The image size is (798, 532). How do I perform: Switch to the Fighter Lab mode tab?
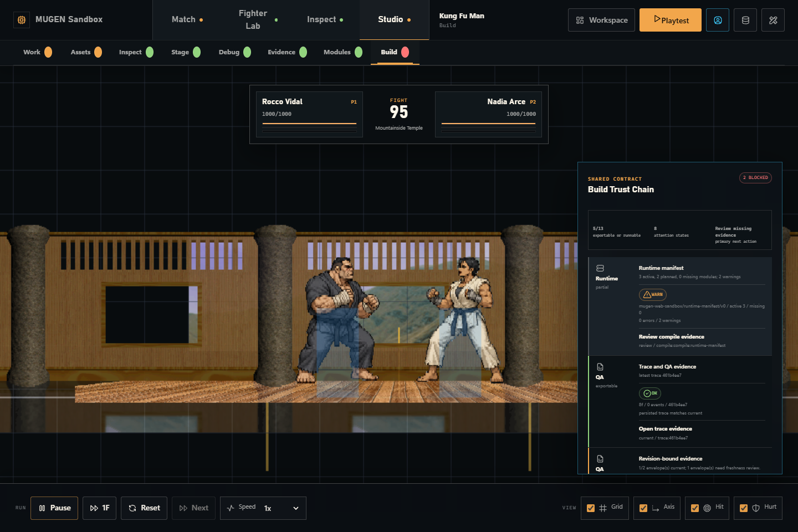pos(256,19)
